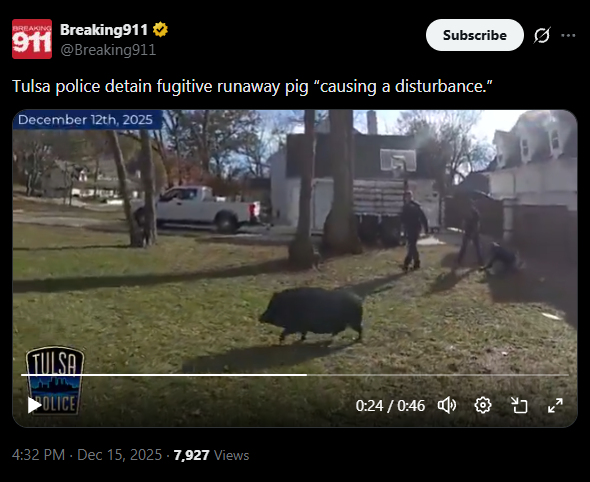Open the three-dot more options menu

[x=568, y=35]
